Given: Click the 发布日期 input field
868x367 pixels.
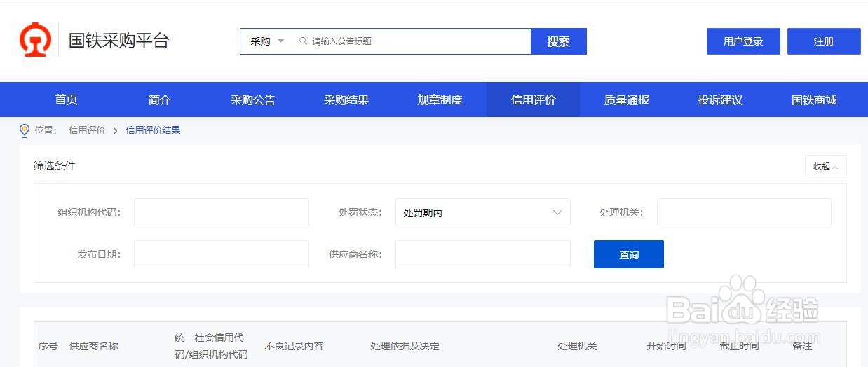Looking at the screenshot, I should click(x=222, y=254).
